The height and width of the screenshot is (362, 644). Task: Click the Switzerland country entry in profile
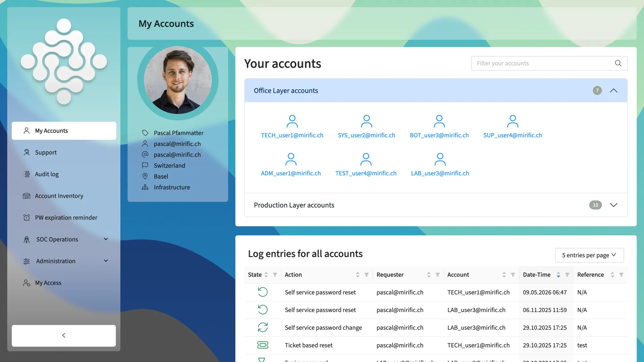pyautogui.click(x=169, y=166)
